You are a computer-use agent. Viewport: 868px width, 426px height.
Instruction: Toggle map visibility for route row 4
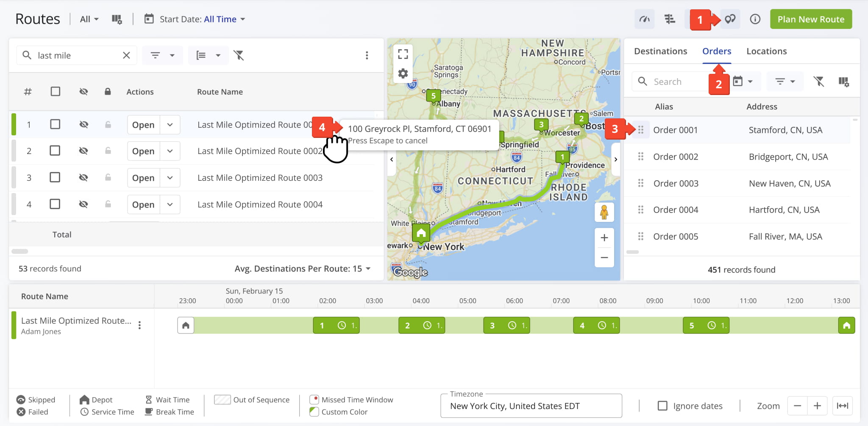(x=83, y=204)
